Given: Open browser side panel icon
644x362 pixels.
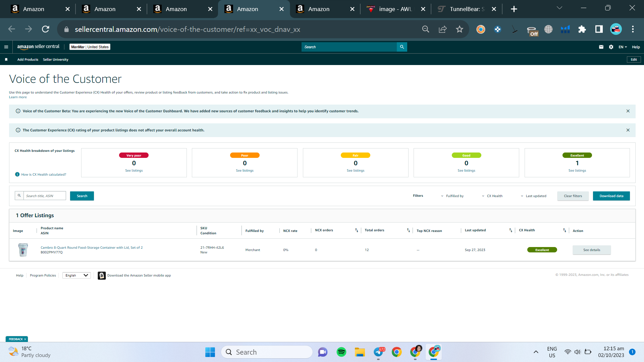Looking at the screenshot, I should [599, 29].
